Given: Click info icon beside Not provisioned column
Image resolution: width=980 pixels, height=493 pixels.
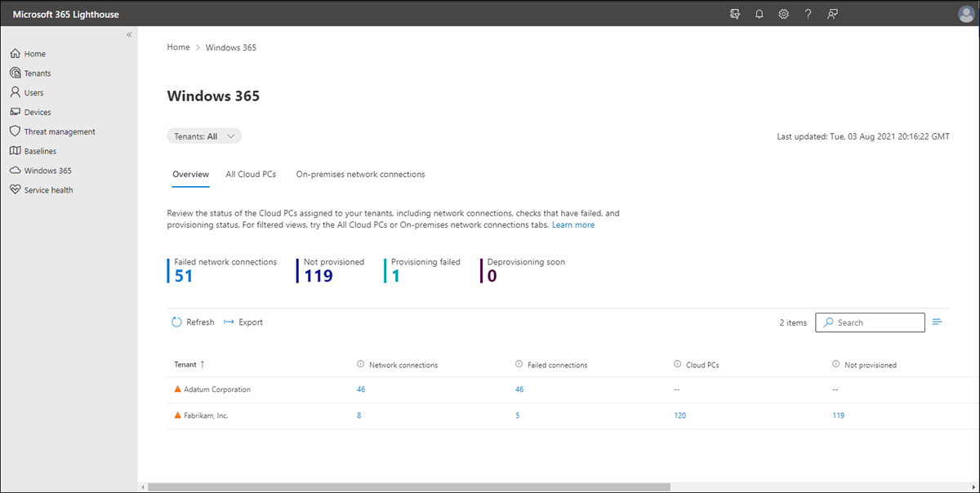Looking at the screenshot, I should pyautogui.click(x=836, y=365).
